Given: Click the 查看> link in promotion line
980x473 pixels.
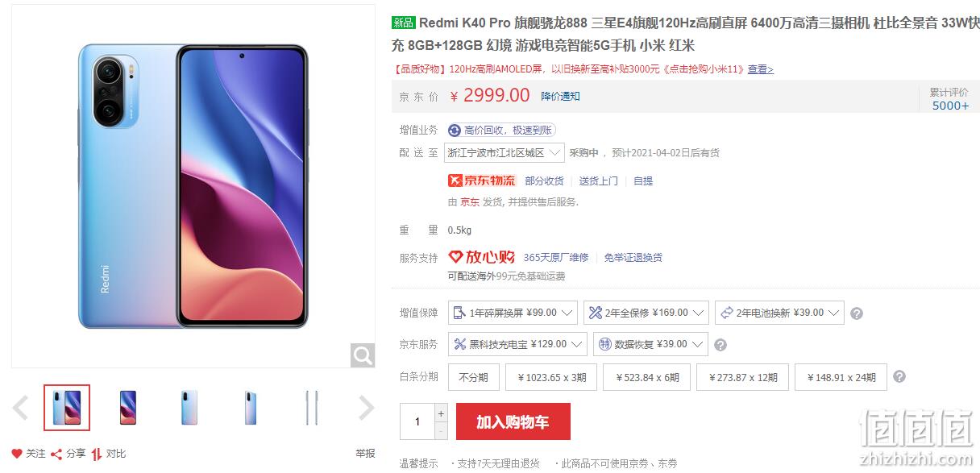Looking at the screenshot, I should [760, 69].
